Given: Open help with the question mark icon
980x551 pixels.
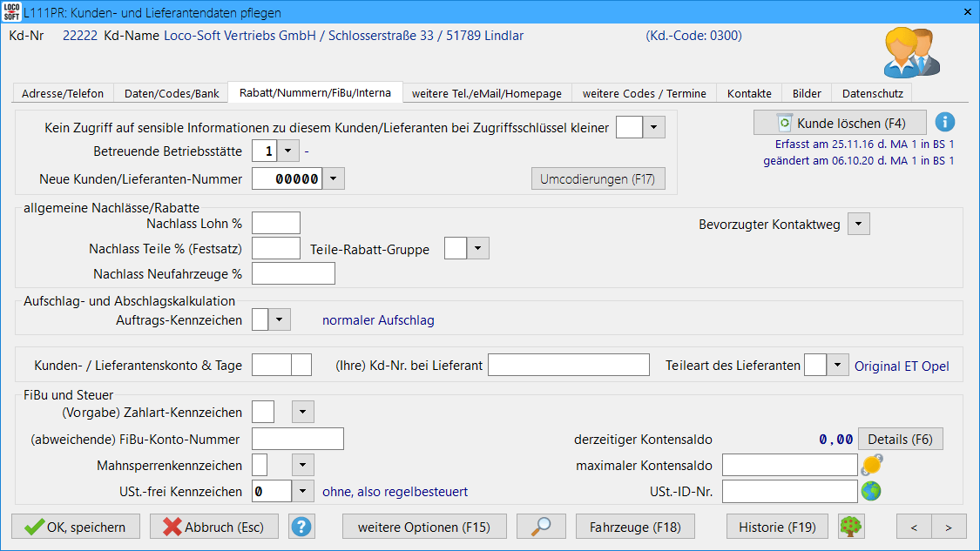Looking at the screenshot, I should pyautogui.click(x=301, y=527).
